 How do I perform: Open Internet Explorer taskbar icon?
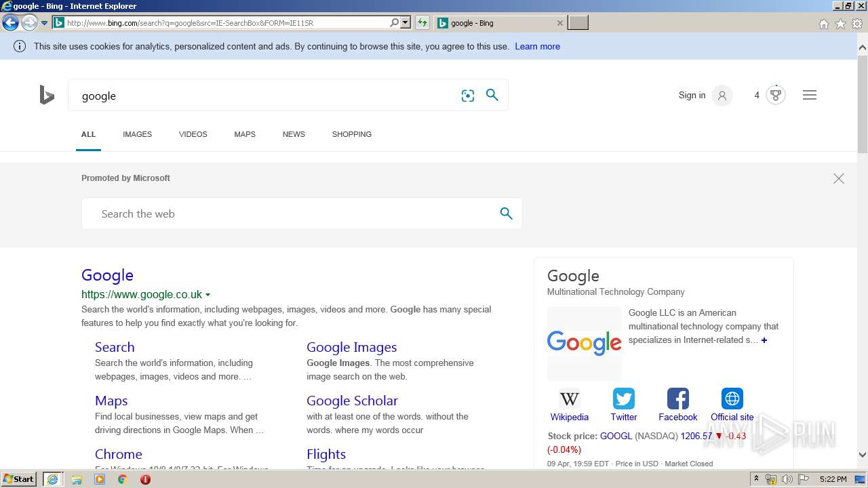pos(52,479)
